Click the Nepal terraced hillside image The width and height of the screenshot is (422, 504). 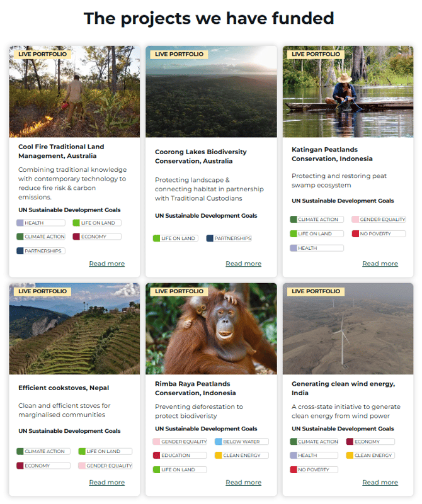(74, 328)
